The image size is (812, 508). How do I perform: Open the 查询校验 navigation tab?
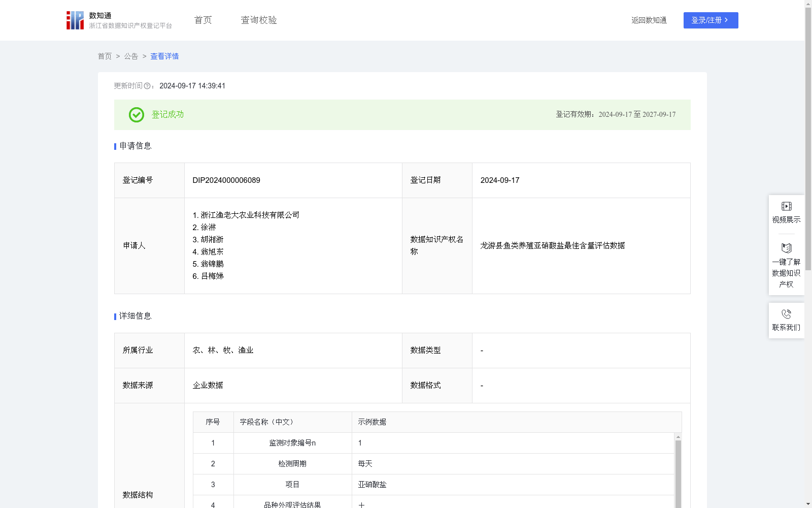pyautogui.click(x=259, y=20)
